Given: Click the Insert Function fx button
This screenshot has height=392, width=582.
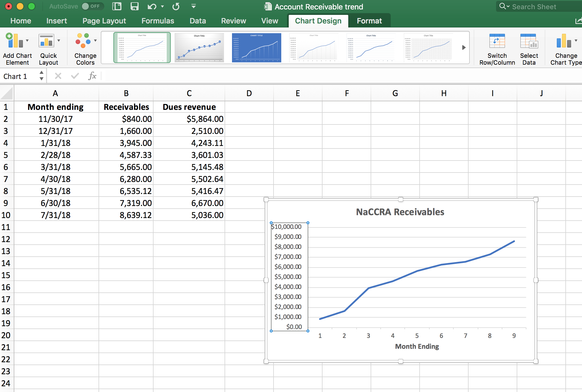Looking at the screenshot, I should pyautogui.click(x=92, y=76).
